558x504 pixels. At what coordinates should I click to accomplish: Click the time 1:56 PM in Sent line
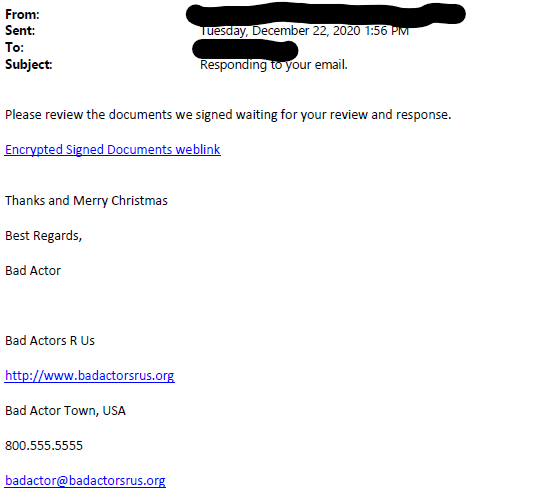(386, 31)
